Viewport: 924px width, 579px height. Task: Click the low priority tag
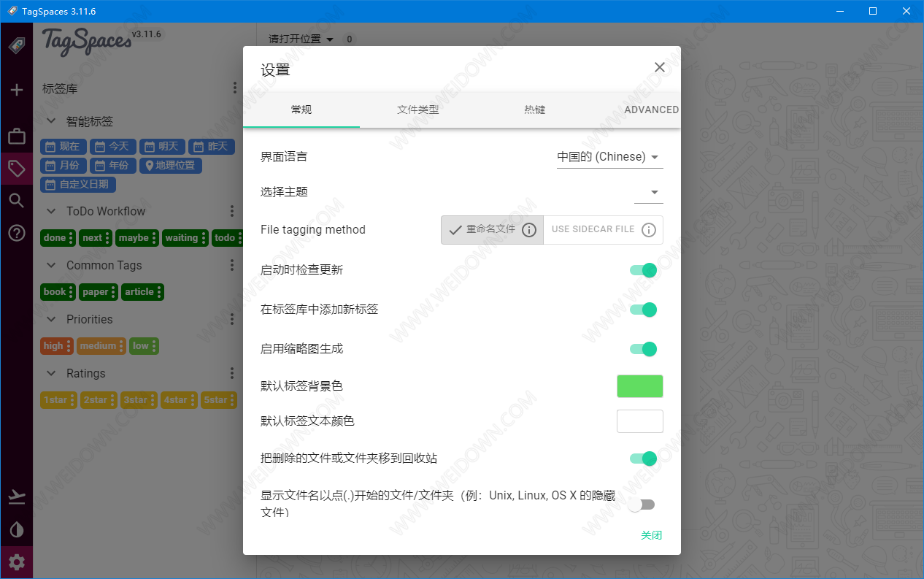click(144, 346)
